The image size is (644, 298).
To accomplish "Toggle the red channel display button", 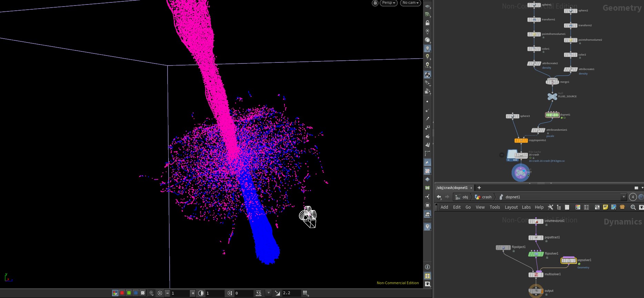I will (x=122, y=293).
